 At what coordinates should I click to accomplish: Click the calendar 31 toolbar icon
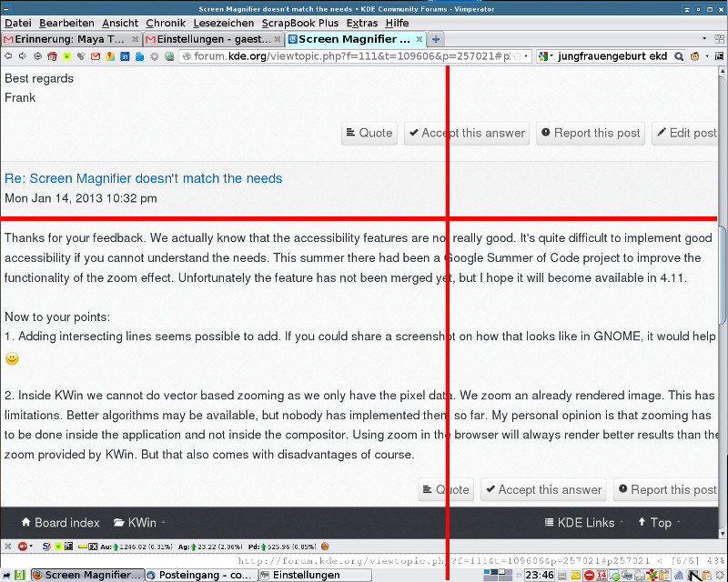(124, 56)
